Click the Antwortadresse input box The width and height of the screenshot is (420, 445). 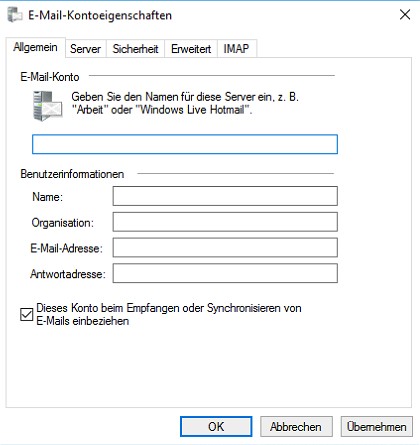pos(225,273)
